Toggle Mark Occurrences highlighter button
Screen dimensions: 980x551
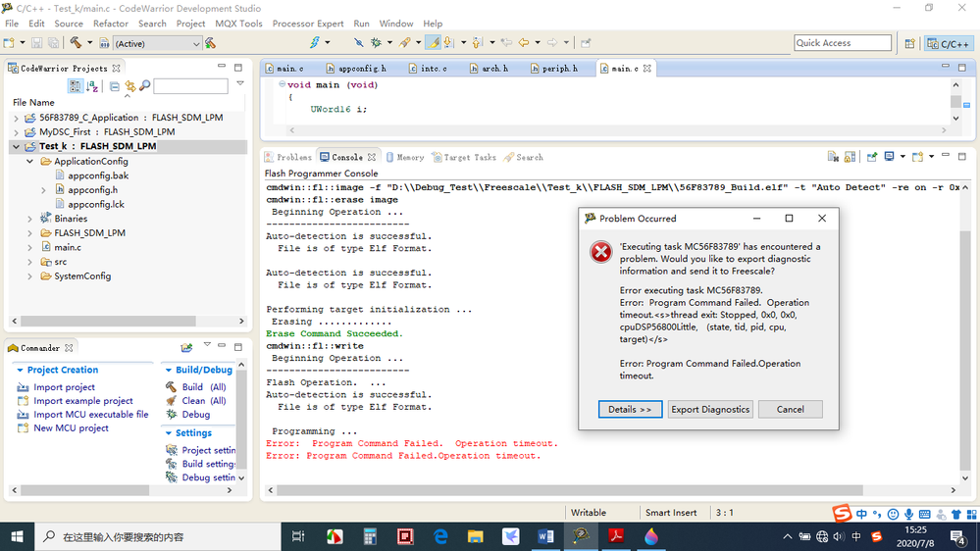coord(434,42)
